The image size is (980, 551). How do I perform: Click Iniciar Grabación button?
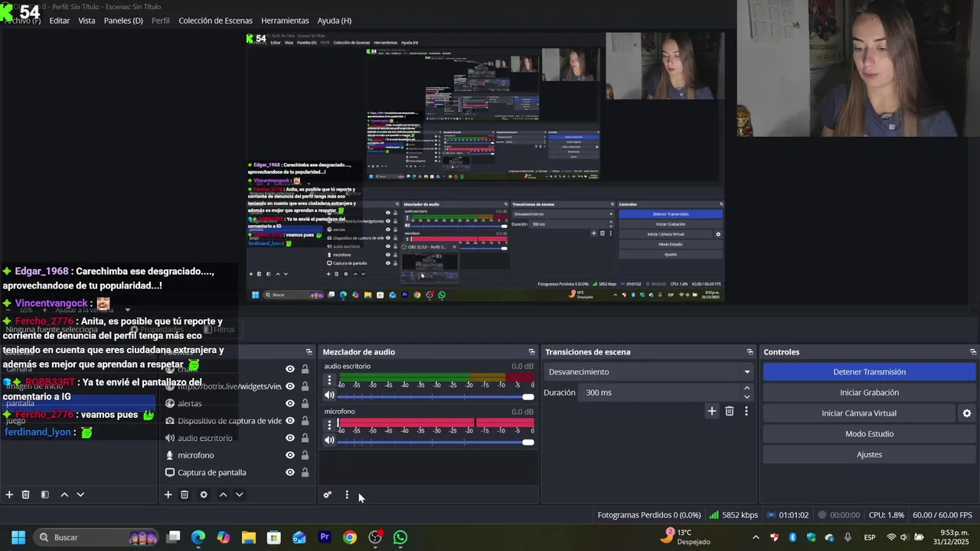pyautogui.click(x=869, y=393)
